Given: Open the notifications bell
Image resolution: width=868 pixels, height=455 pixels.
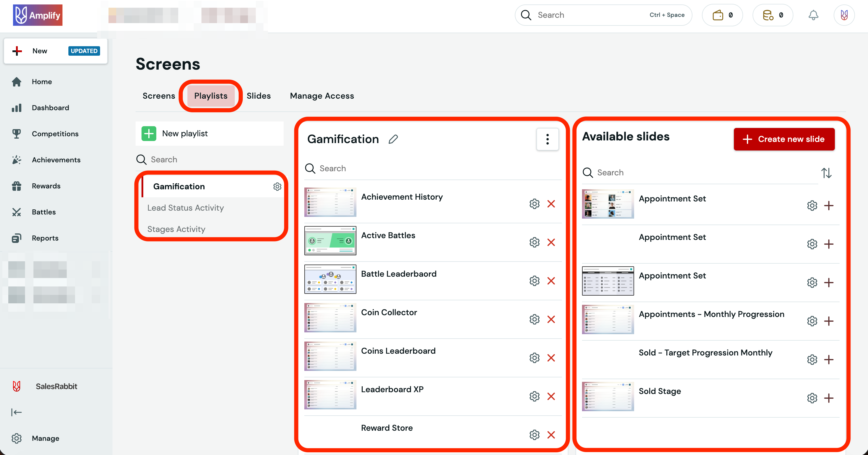Looking at the screenshot, I should point(813,15).
